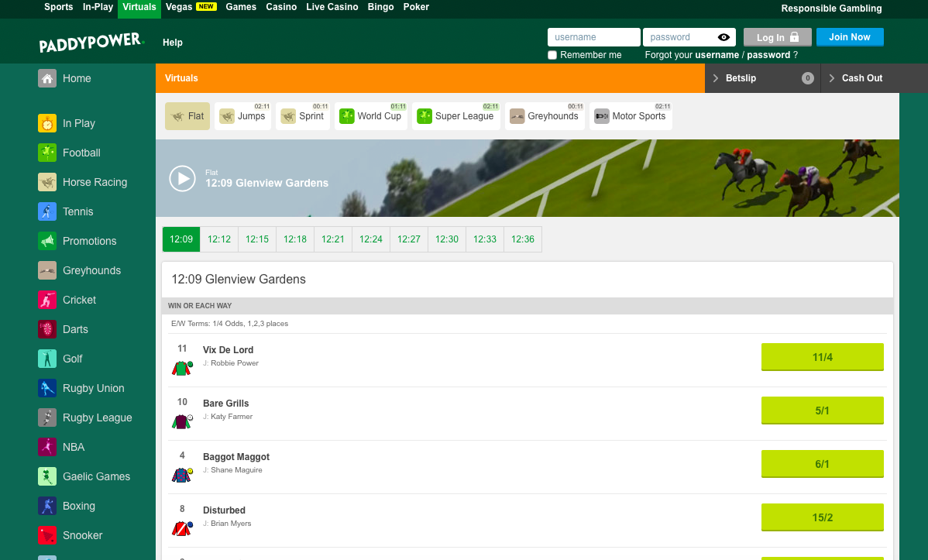Viewport: 928px width, 560px height.
Task: Switch to the Sprint virtuals tab
Action: 302,116
